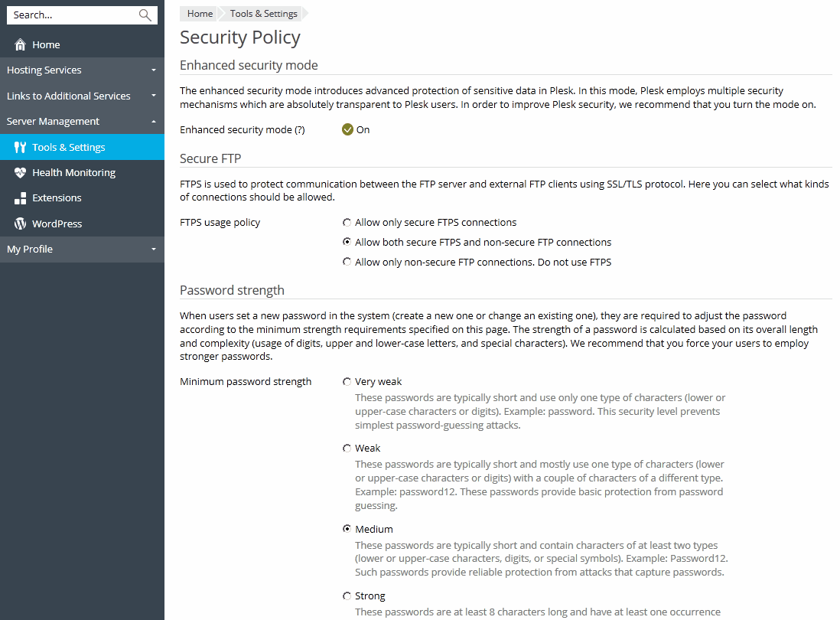Viewport: 840px width, 620px height.
Task: Focus the Search input field
Action: click(73, 15)
